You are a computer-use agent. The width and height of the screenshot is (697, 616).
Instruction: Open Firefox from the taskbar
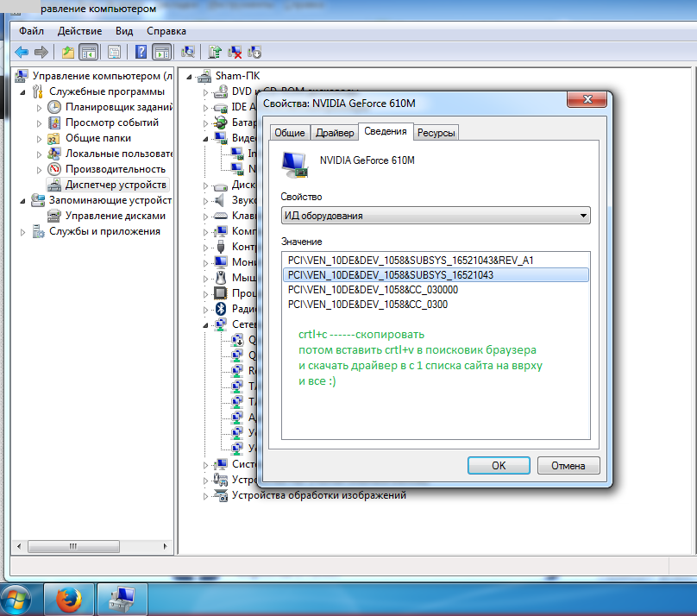[x=66, y=598]
